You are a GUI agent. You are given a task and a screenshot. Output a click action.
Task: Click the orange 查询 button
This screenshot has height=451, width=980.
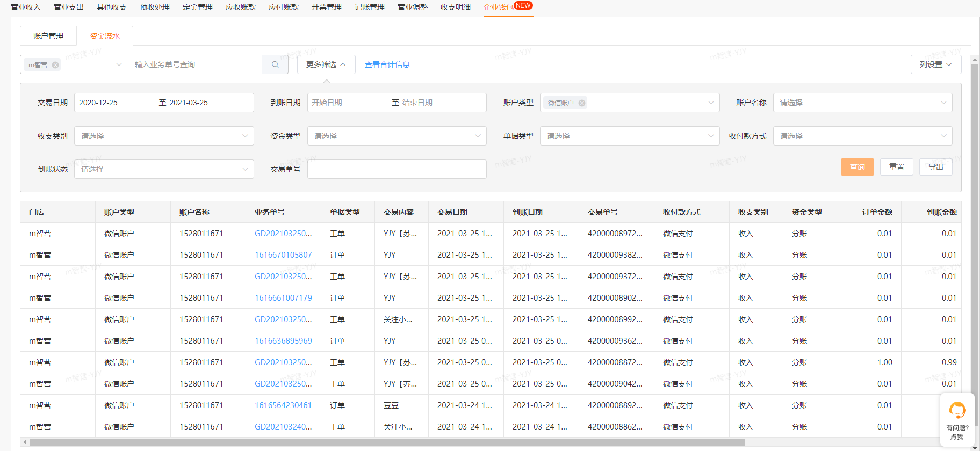click(857, 167)
